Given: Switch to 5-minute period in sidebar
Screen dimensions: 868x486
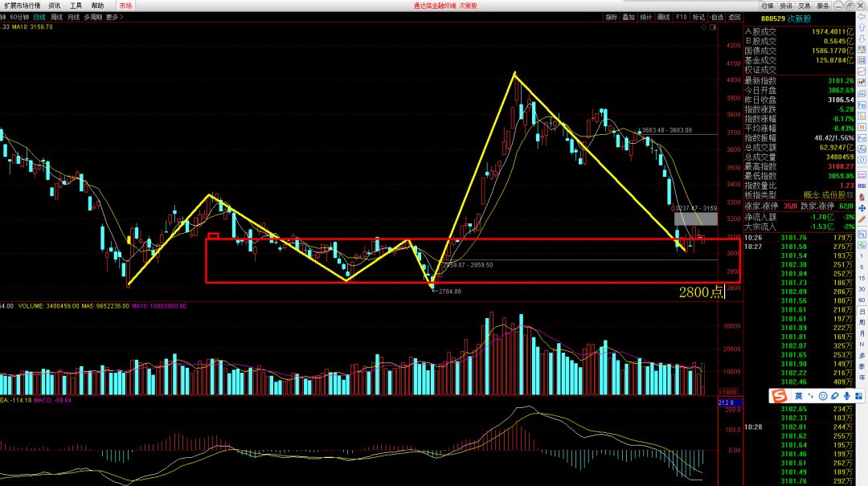Looking at the screenshot, I should pyautogui.click(x=862, y=267).
